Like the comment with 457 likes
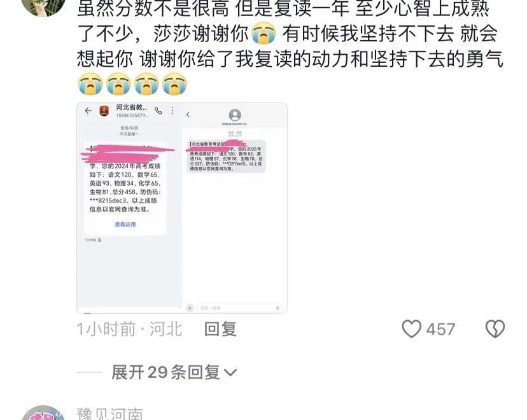The height and width of the screenshot is (420, 527). point(411,328)
